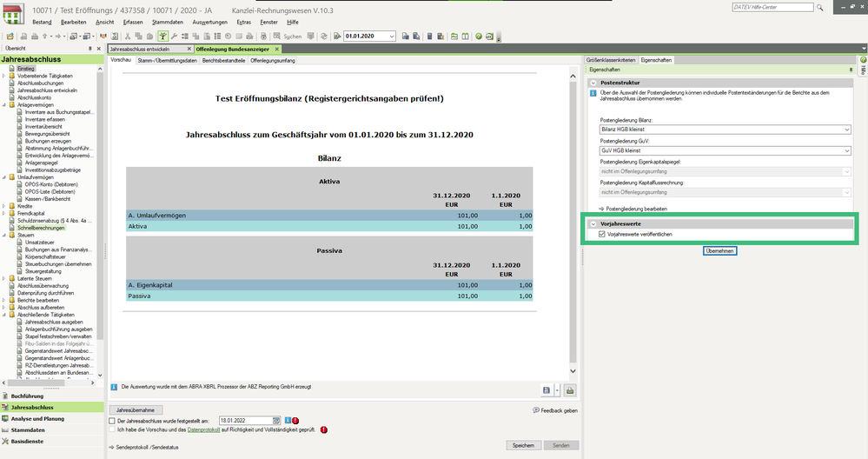Click the red warning icon next to Datenprotokoll line
The image size is (868, 459).
click(324, 429)
